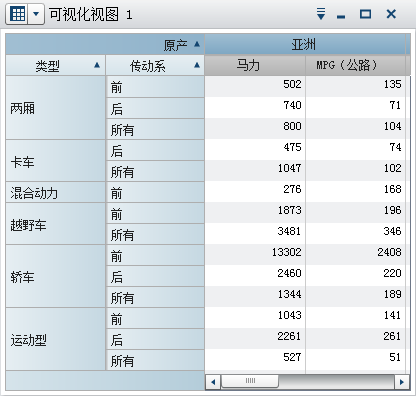Screen dimensions: 416x396
Task: Select the MPG cell 346
Action: point(355,233)
